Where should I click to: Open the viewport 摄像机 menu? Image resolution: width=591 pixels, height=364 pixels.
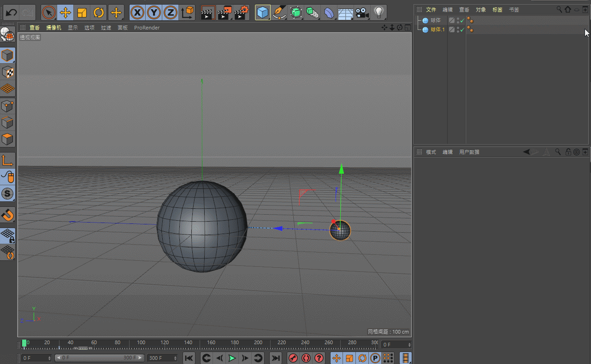pyautogui.click(x=53, y=28)
